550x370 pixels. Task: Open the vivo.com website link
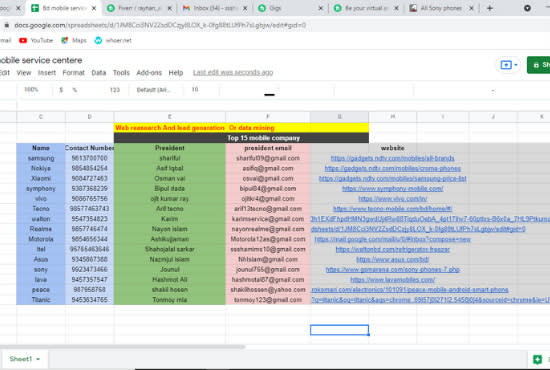pos(393,199)
